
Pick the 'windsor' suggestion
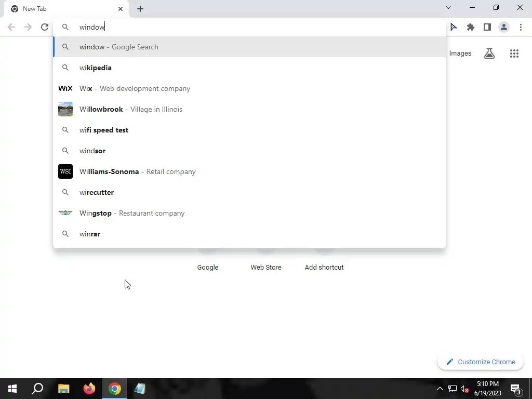pyautogui.click(x=249, y=151)
